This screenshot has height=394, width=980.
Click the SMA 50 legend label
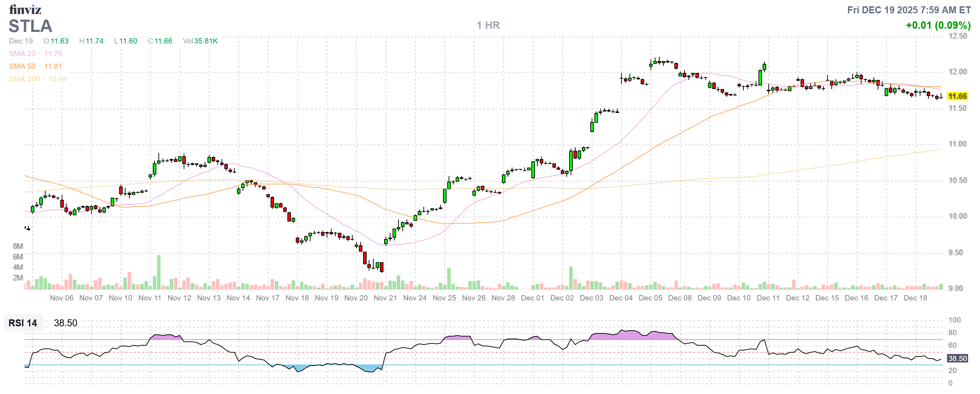(22, 66)
